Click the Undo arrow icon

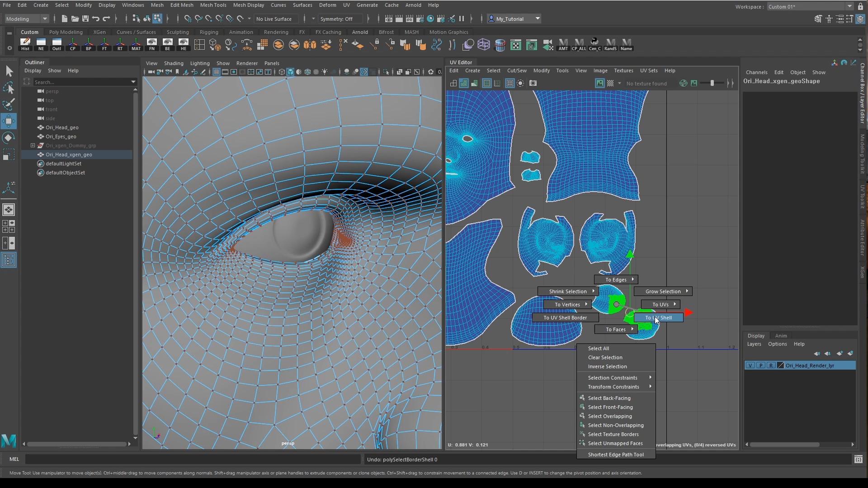96,19
